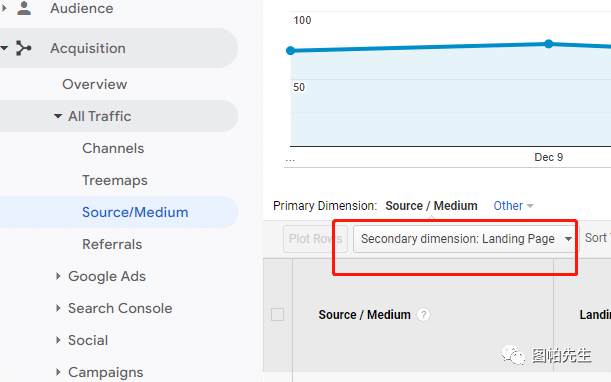The width and height of the screenshot is (611, 382).
Task: Click the Plot Rows button
Action: pyautogui.click(x=315, y=239)
